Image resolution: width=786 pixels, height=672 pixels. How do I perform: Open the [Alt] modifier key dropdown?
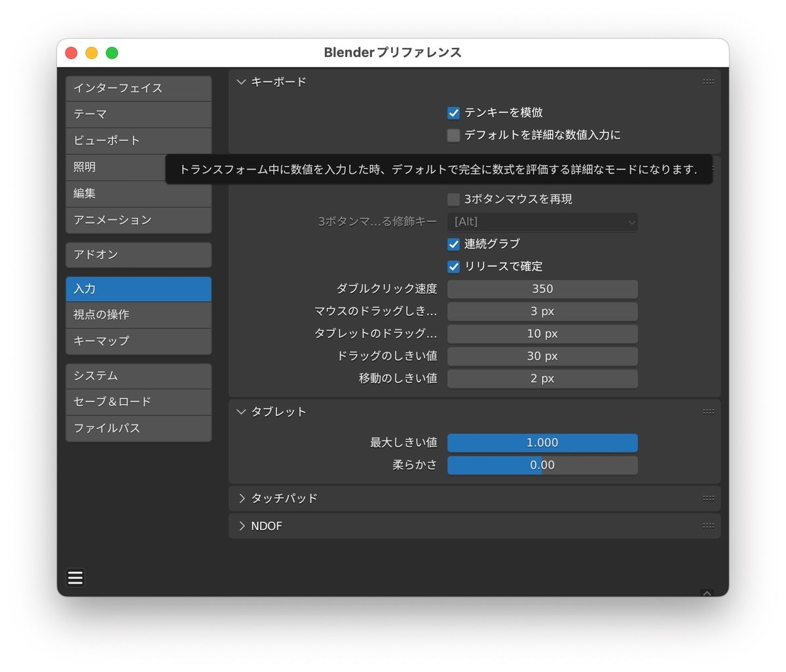(x=542, y=222)
